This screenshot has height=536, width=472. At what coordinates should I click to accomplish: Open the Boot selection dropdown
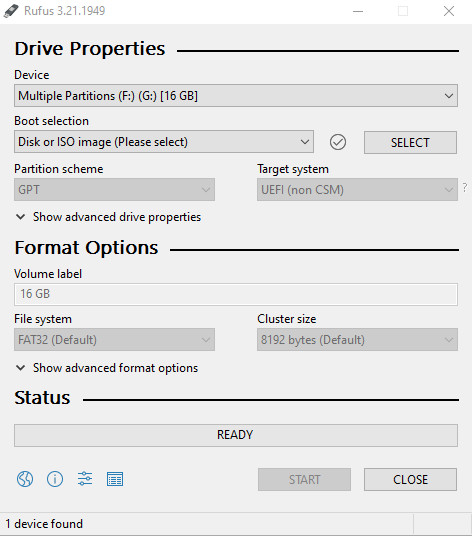point(164,142)
